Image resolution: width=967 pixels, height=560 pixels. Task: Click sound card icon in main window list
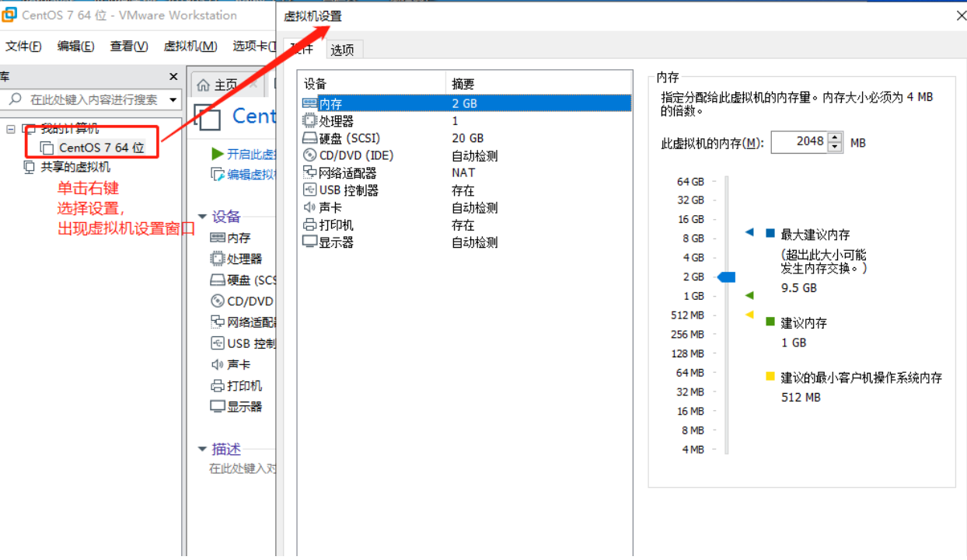(x=218, y=364)
